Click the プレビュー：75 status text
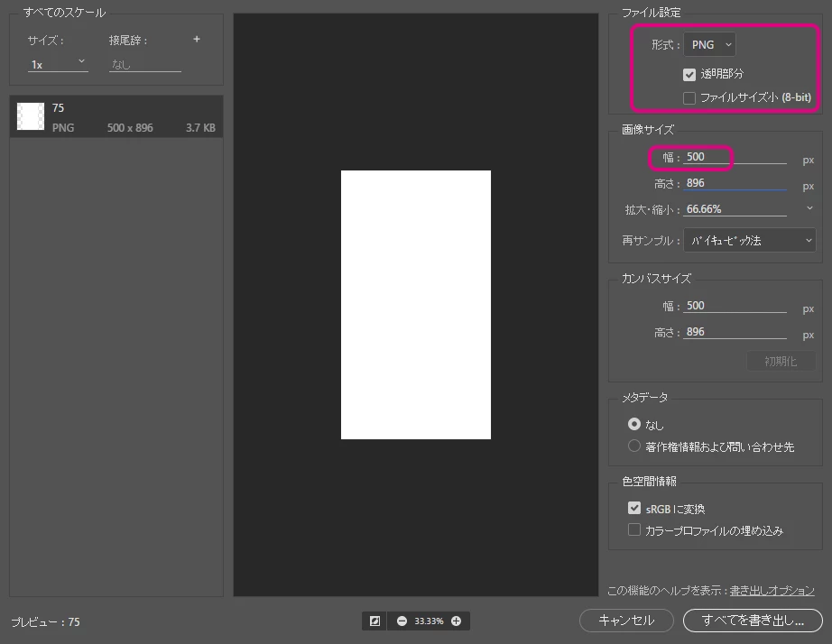The height and width of the screenshot is (644, 832). 46,621
